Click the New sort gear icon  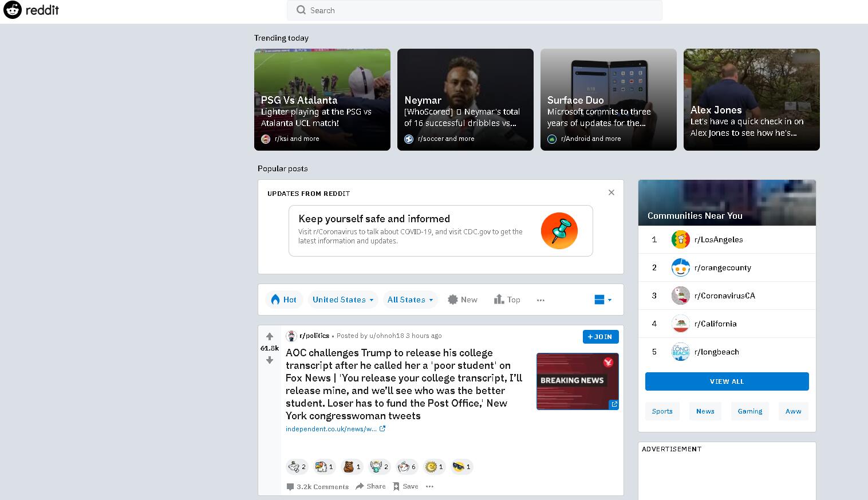pos(453,300)
